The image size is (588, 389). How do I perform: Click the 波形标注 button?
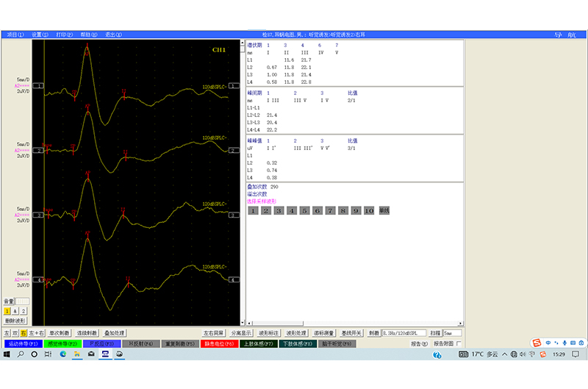[x=268, y=333]
